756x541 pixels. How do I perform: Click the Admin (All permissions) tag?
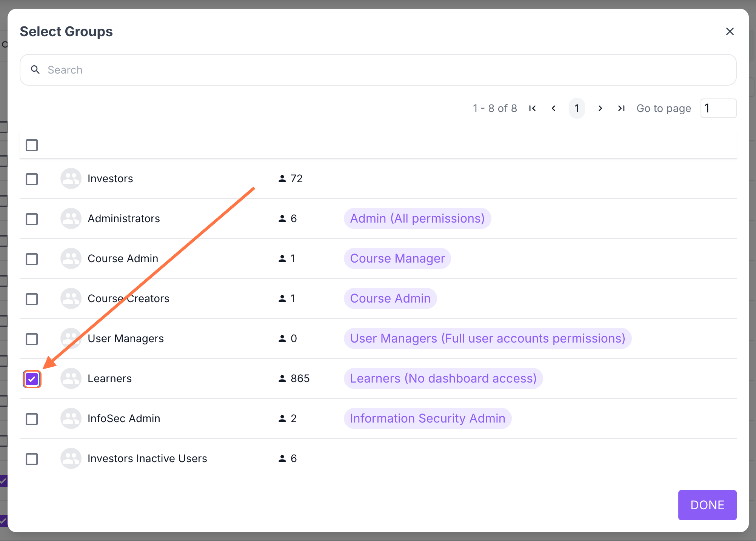(417, 218)
